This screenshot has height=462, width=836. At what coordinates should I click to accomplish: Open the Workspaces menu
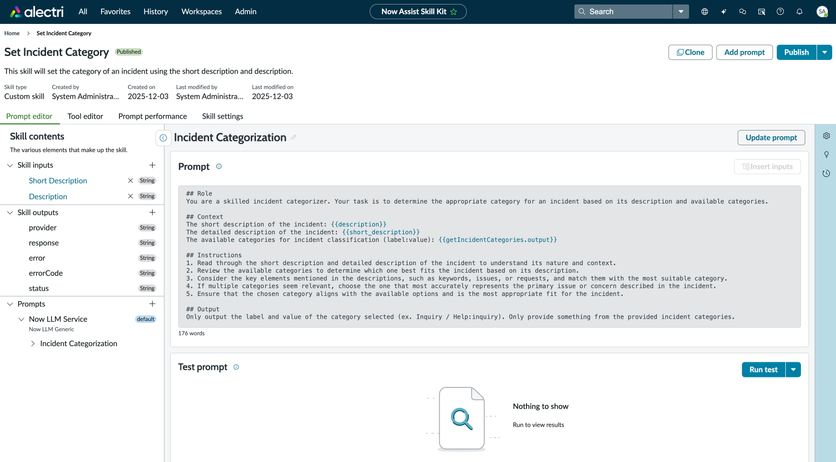pos(201,12)
